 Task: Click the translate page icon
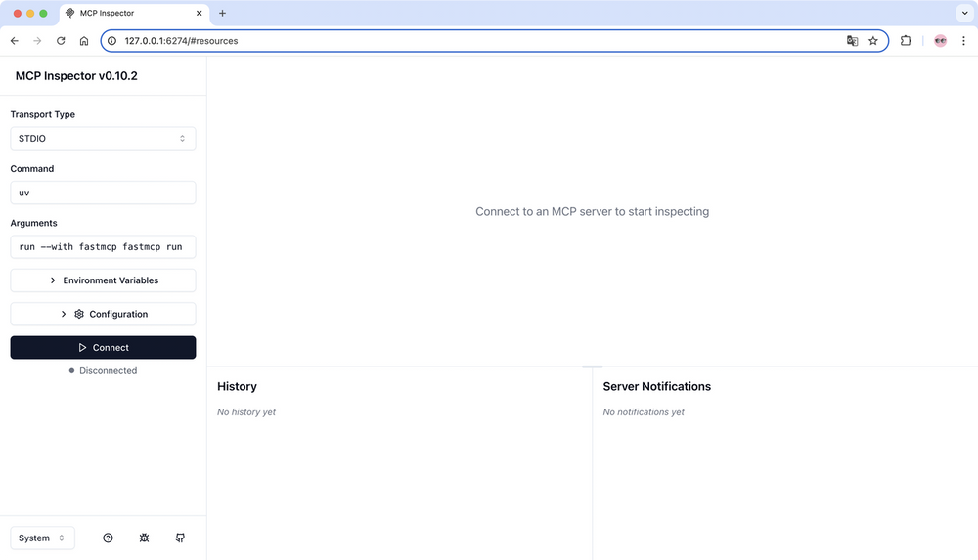click(x=852, y=41)
